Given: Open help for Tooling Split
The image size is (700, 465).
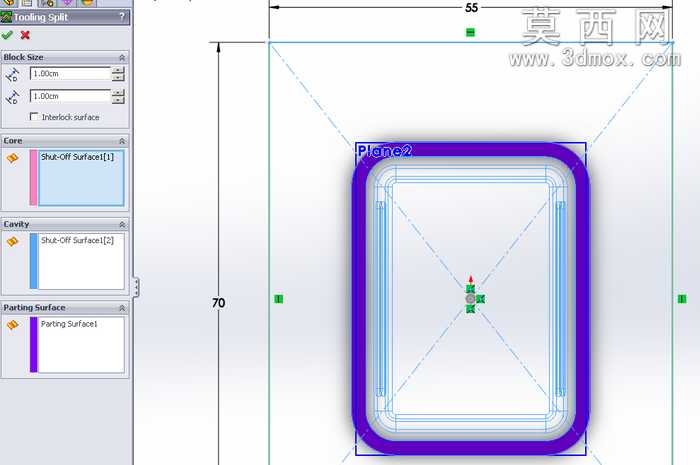Looking at the screenshot, I should point(122,17).
